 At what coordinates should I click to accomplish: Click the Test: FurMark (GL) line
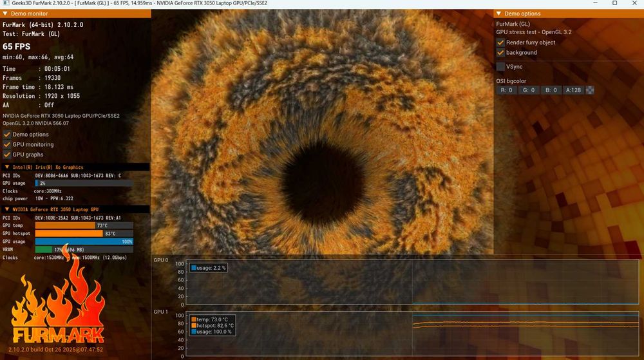[31, 34]
